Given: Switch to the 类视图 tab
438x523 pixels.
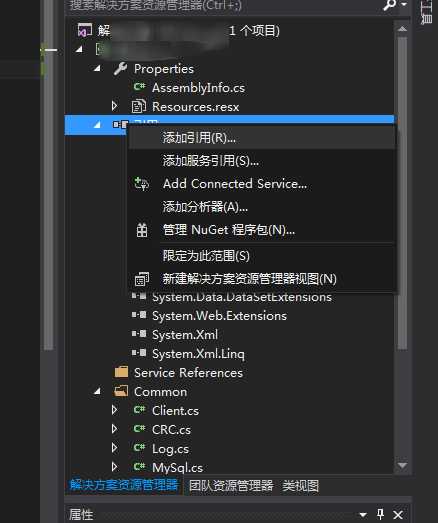Looking at the screenshot, I should (301, 486).
